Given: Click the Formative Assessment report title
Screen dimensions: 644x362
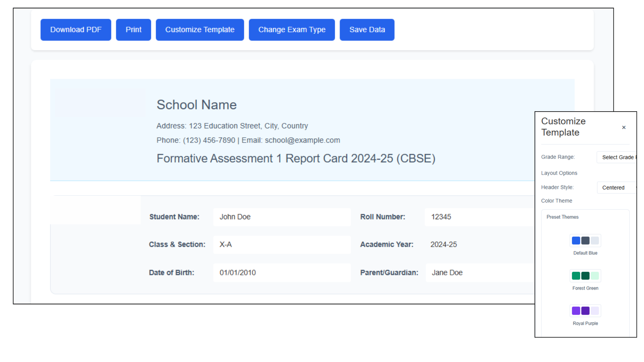Looking at the screenshot, I should pyautogui.click(x=296, y=159).
